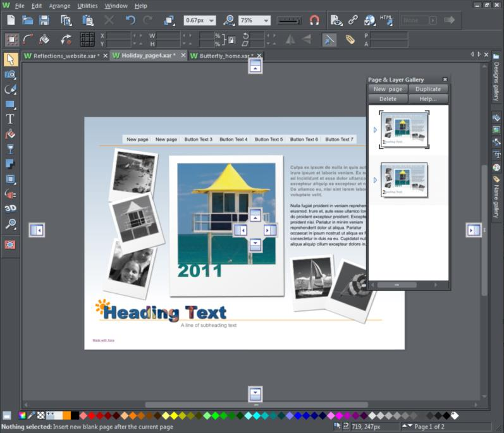Click the horizontal canvas scrollbar
Image resolution: width=504 pixels, height=433 pixels.
(x=256, y=405)
